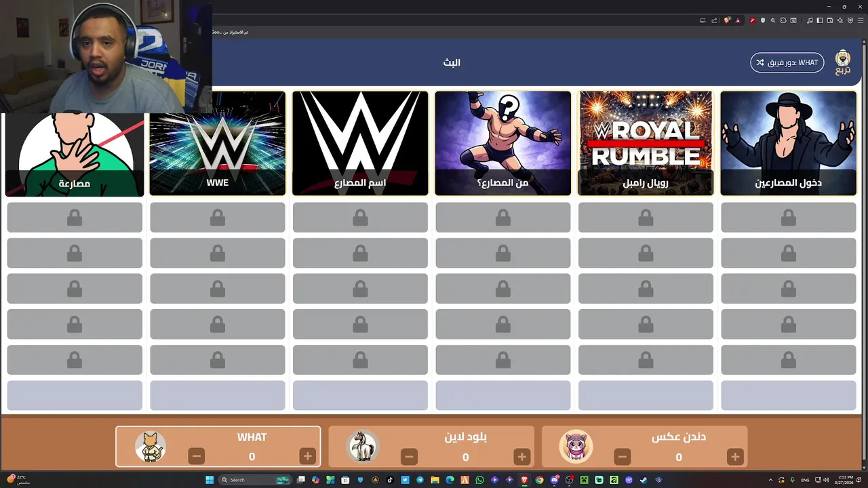The image size is (868, 488).
Task: Add a point to بلود لاين team
Action: [x=521, y=457]
